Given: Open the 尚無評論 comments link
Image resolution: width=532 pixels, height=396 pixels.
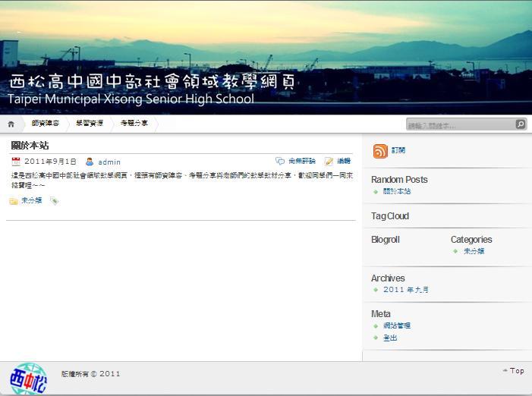Looking at the screenshot, I should 302,161.
